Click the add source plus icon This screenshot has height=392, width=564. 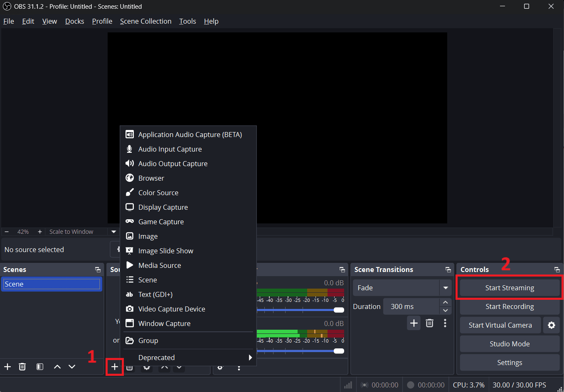pos(114,367)
